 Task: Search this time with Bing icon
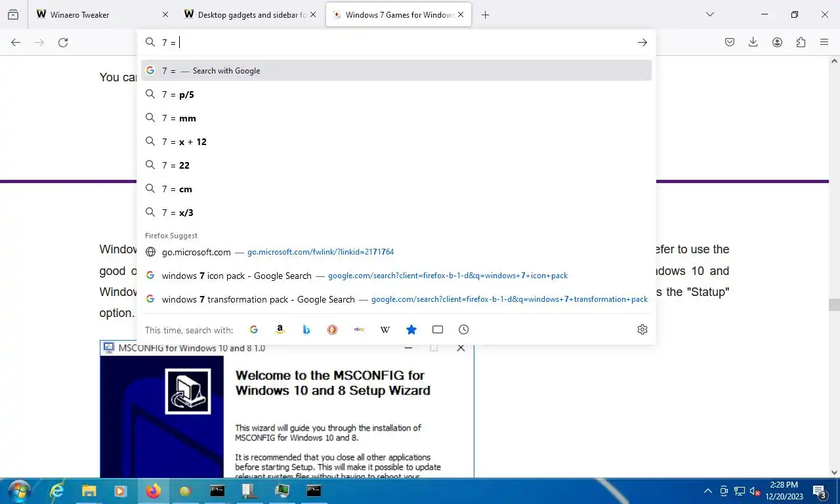click(x=306, y=329)
